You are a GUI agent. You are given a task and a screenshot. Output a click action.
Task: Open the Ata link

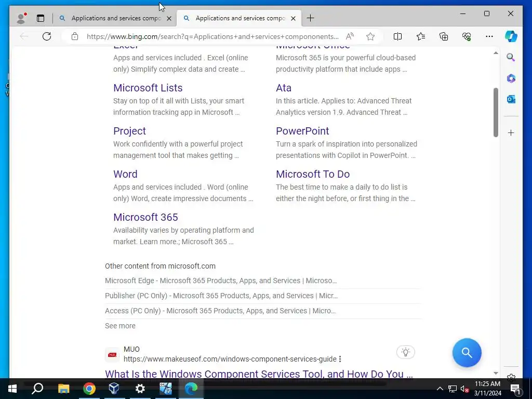coord(284,88)
